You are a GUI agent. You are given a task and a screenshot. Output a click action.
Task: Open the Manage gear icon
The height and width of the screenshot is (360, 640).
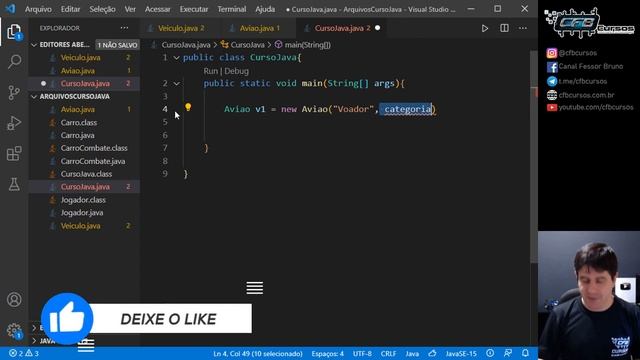[x=14, y=331]
